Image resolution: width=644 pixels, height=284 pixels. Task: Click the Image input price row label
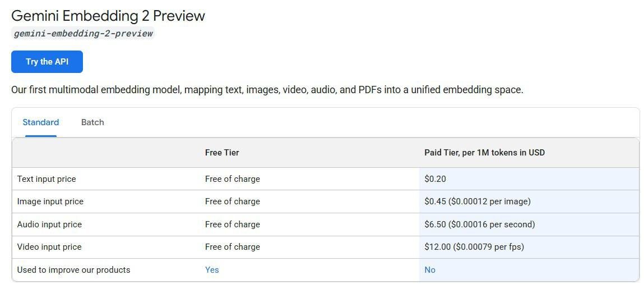click(x=50, y=201)
